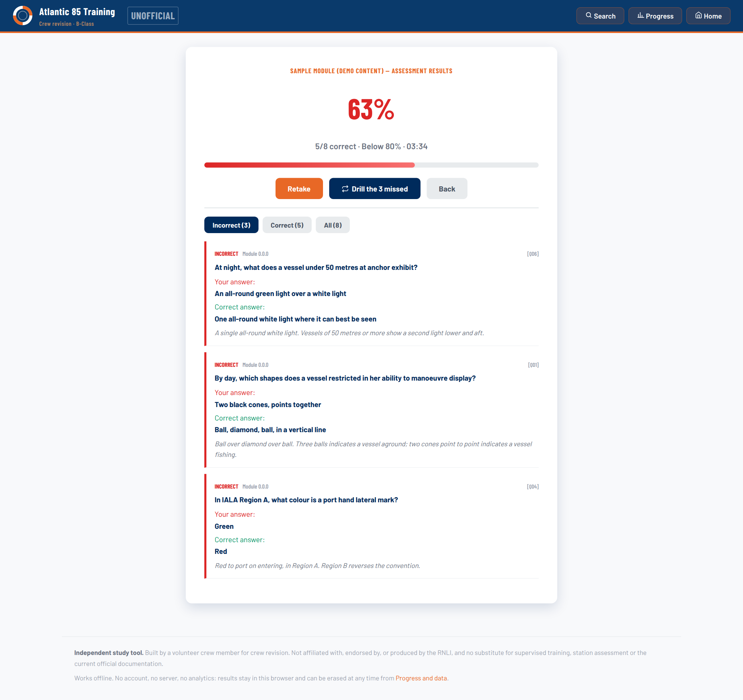Image resolution: width=743 pixels, height=700 pixels.
Task: Click the Back button
Action: coord(446,189)
